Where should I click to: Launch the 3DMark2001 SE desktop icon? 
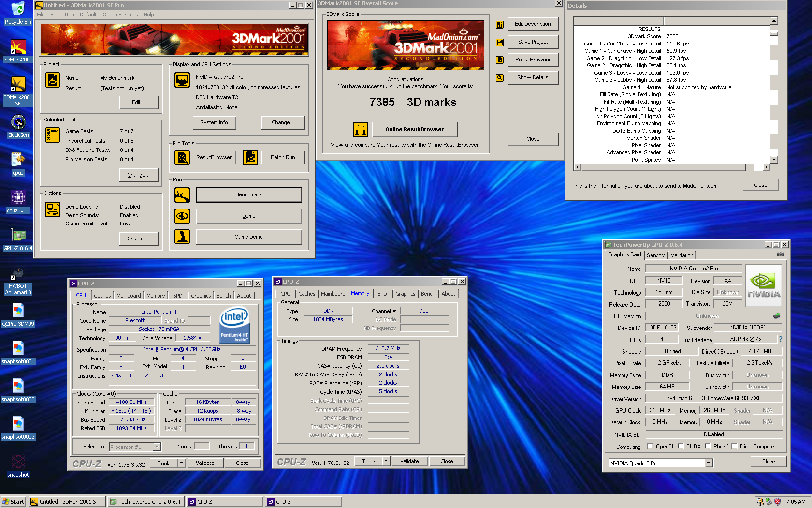click(x=18, y=91)
